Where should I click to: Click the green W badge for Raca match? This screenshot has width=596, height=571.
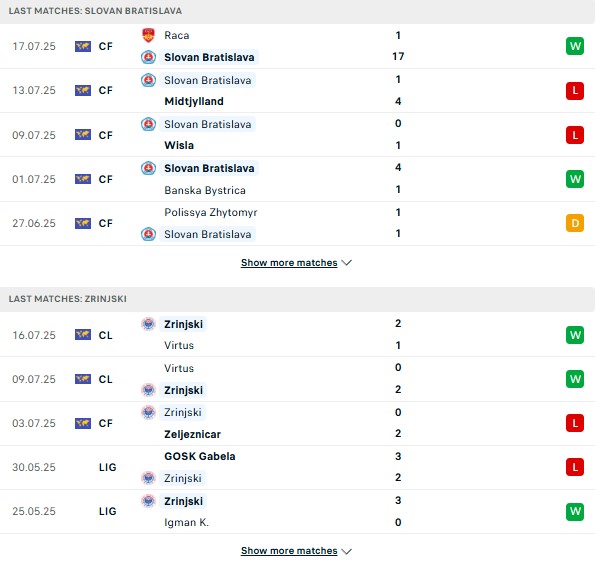pyautogui.click(x=575, y=46)
